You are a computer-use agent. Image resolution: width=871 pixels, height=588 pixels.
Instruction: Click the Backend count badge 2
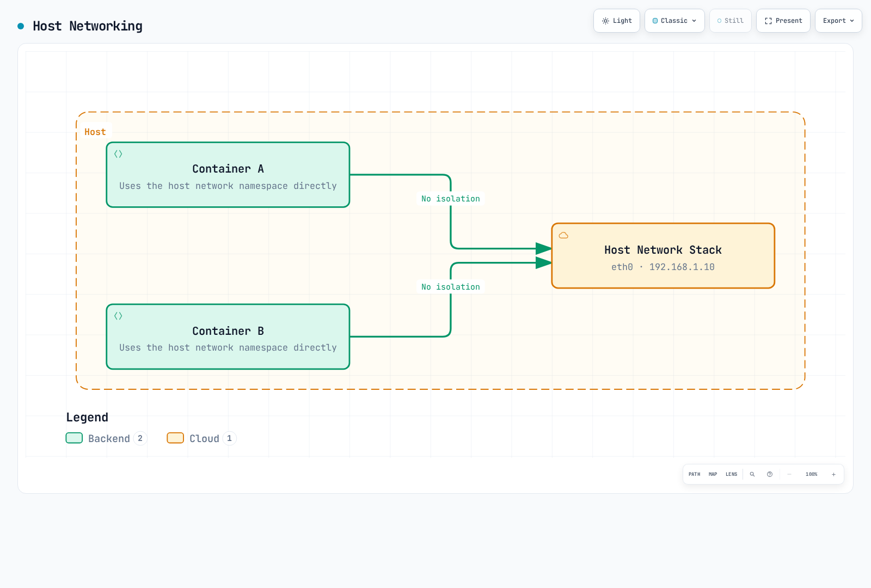[140, 438]
